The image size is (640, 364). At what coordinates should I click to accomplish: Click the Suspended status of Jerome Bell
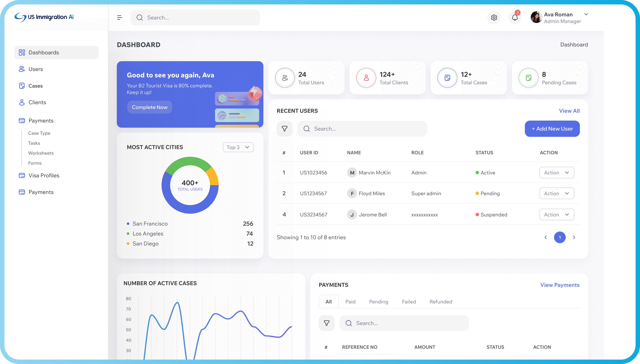491,214
